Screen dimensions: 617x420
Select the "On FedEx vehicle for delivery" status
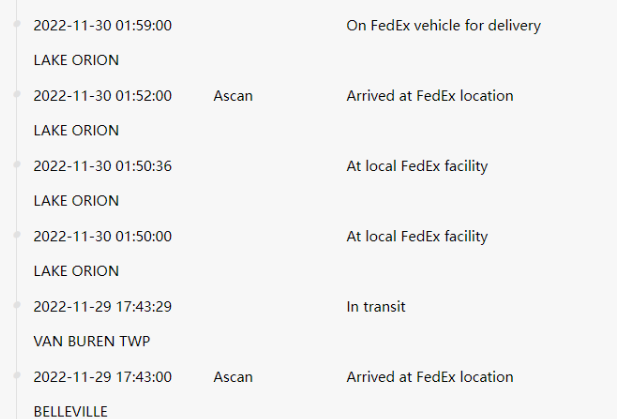443,26
